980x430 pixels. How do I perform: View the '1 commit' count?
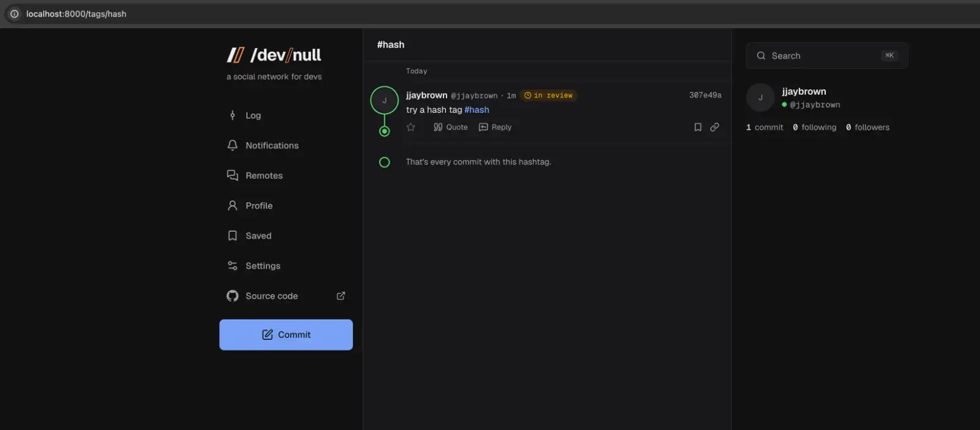click(x=764, y=127)
